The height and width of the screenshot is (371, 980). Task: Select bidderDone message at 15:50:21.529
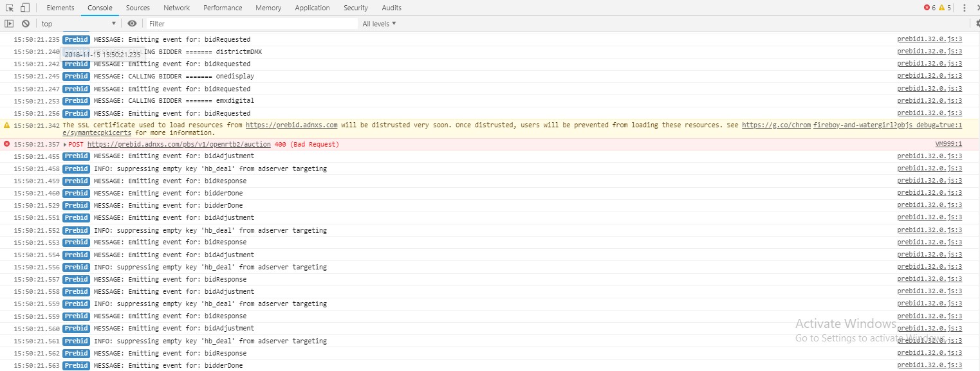(x=168, y=205)
